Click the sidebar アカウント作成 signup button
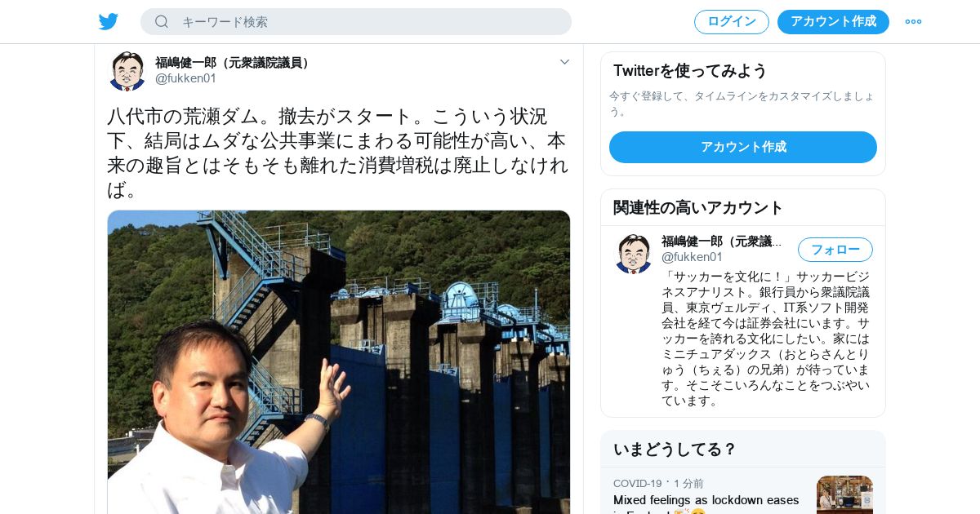The width and height of the screenshot is (980, 514). pos(743,147)
